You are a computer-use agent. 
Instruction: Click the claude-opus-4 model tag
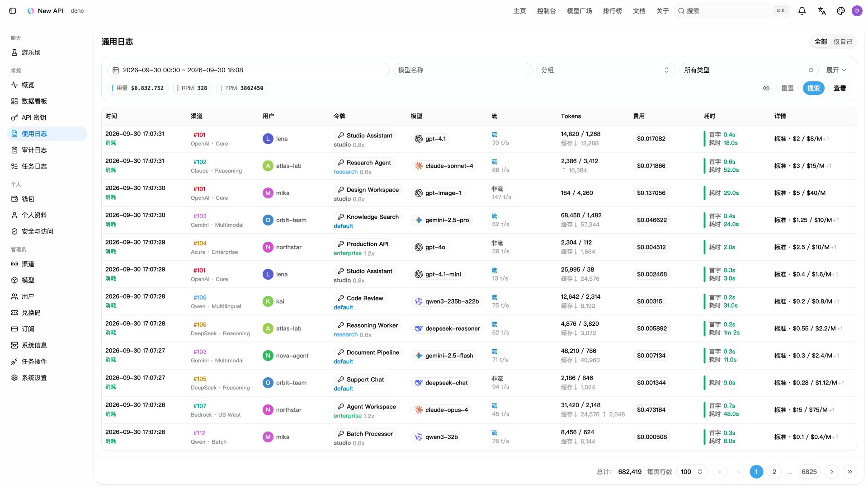coord(442,410)
